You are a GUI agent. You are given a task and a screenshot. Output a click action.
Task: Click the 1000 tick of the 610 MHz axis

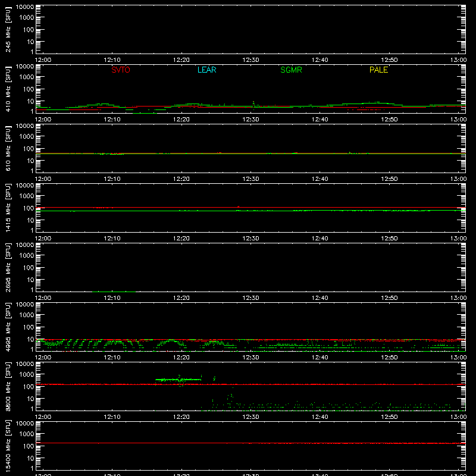tap(27, 137)
